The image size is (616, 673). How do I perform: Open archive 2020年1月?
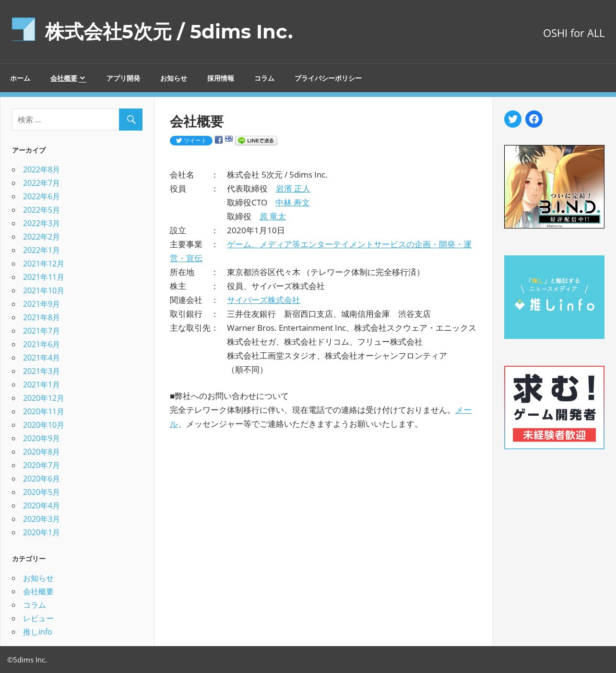(41, 532)
